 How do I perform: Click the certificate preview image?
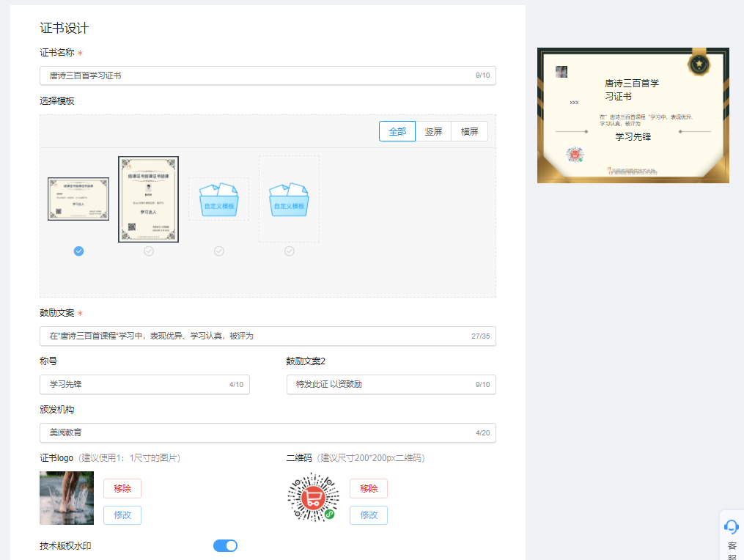[633, 116]
